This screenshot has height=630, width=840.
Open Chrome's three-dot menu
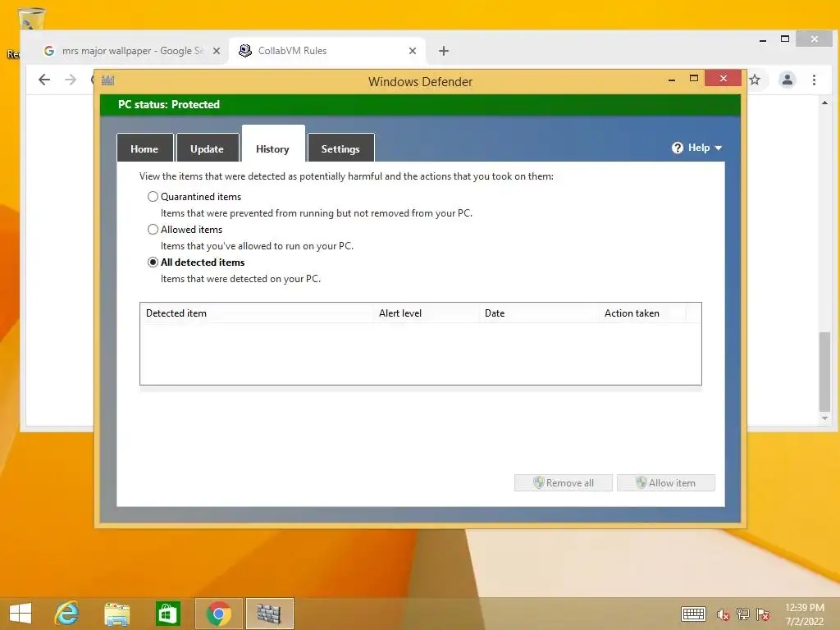pyautogui.click(x=814, y=80)
